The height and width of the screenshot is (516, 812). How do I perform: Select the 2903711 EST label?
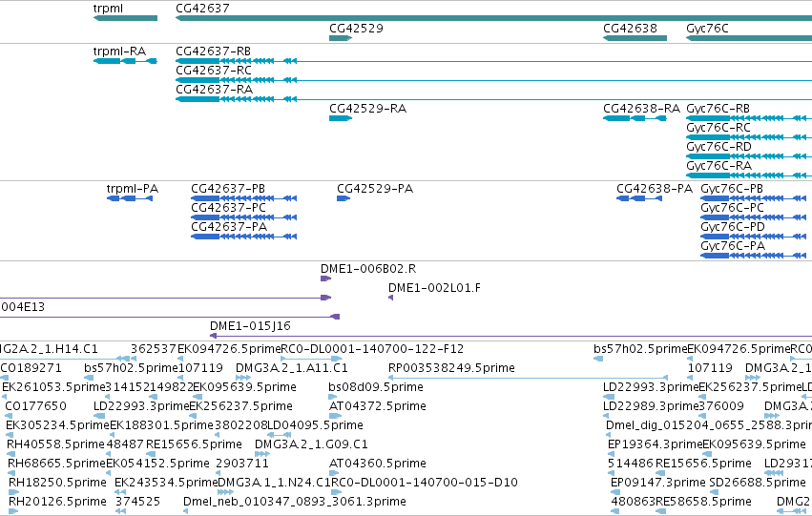point(242,464)
